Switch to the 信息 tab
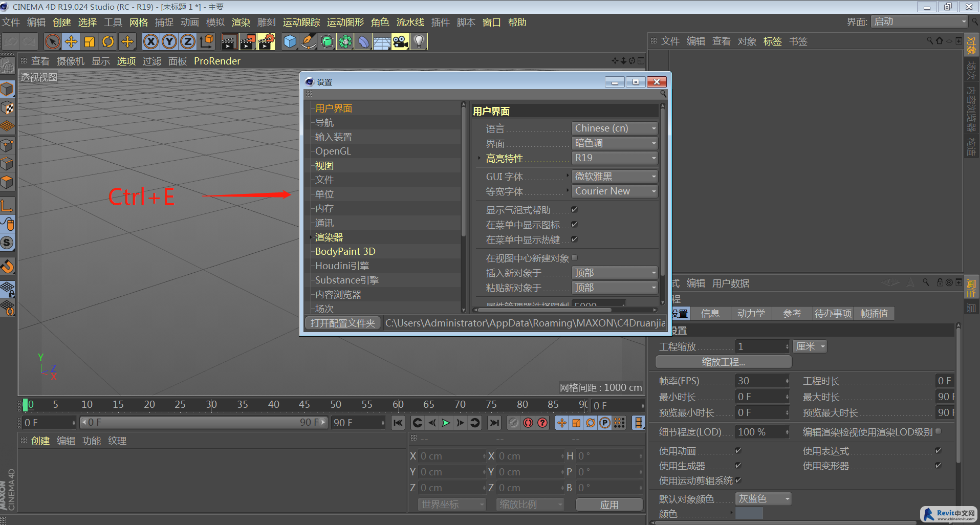 pyautogui.click(x=710, y=313)
